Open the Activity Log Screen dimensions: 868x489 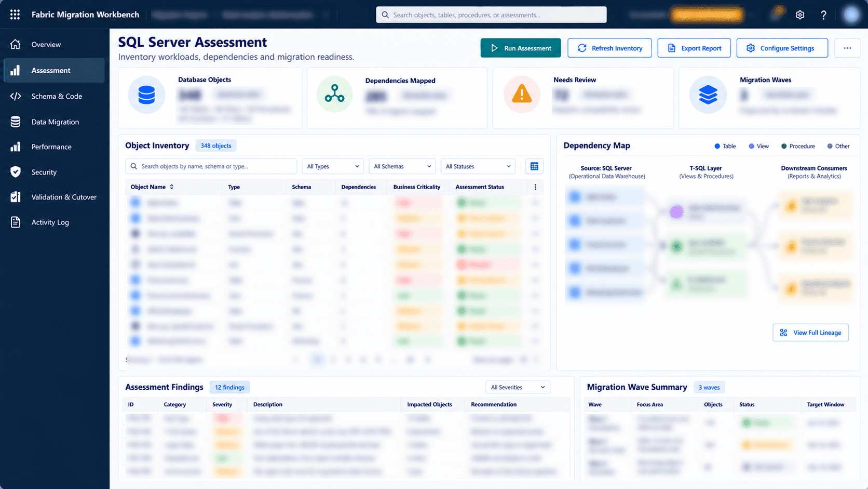[54, 222]
